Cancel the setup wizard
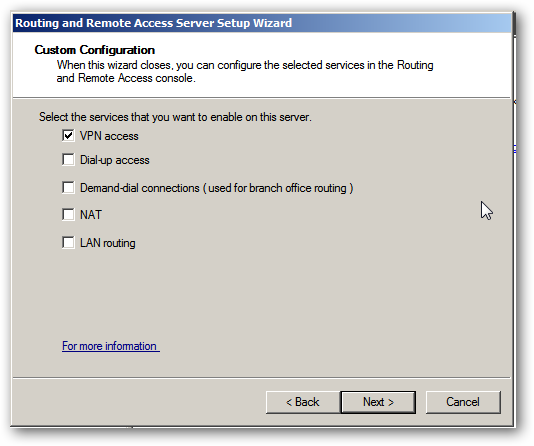This screenshot has width=534, height=446. coord(463,402)
